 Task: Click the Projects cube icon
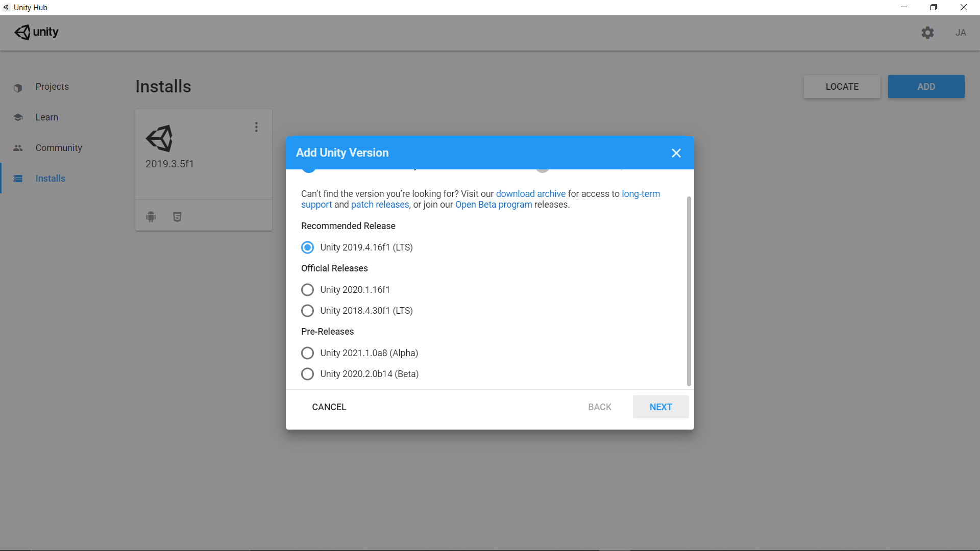[x=18, y=88]
